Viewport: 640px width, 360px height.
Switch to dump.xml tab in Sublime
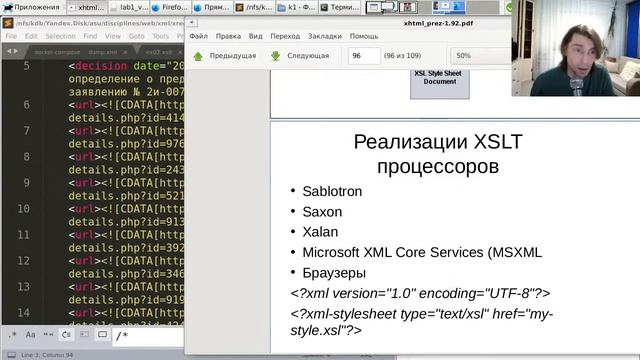[102, 52]
